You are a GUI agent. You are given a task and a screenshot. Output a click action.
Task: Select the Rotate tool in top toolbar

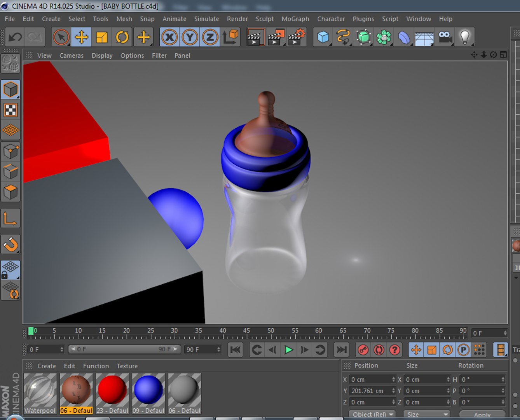pos(122,37)
